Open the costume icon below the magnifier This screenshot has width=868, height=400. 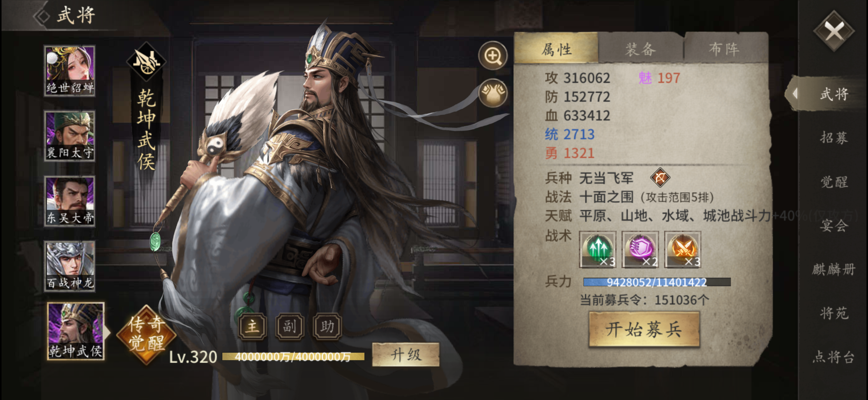point(493,93)
